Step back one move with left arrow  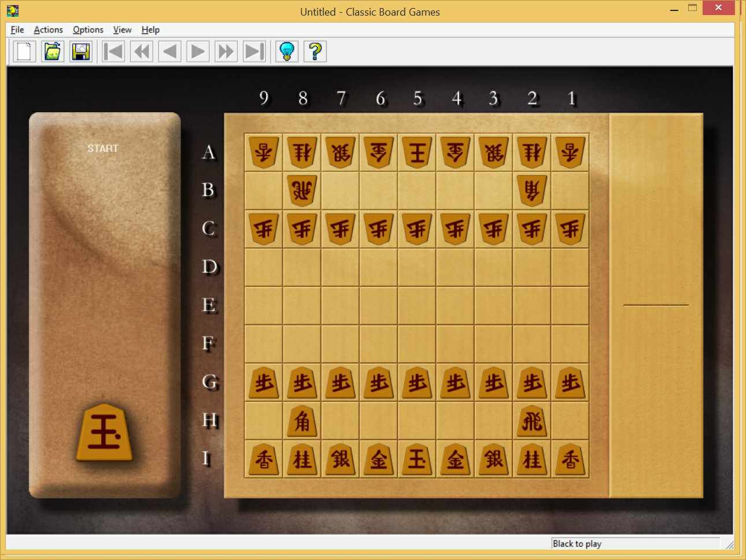point(170,51)
